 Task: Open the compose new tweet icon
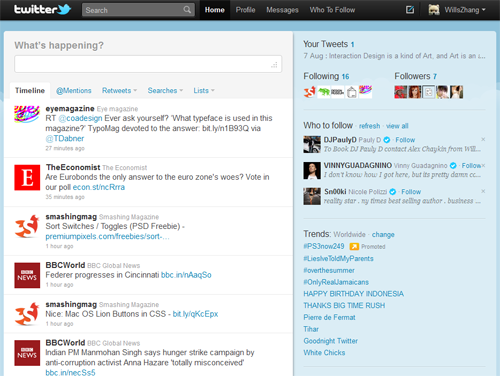(410, 10)
